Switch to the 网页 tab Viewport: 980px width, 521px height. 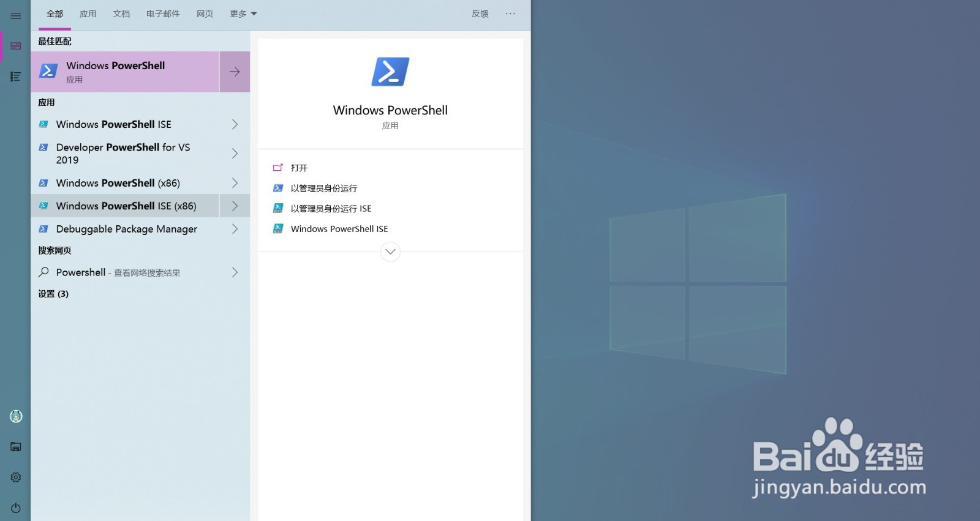click(205, 13)
